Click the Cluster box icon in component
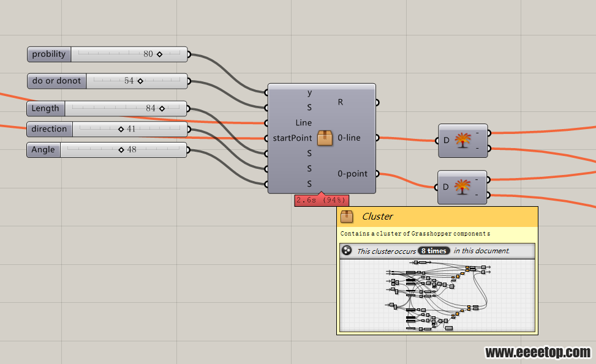Screen dimensions: 596x364 coord(325,138)
